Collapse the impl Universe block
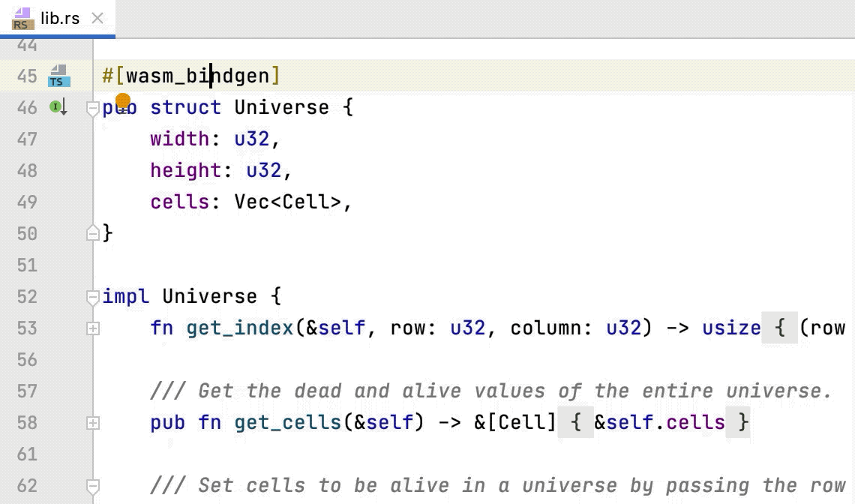Screen dimensions: 855x504 click(93, 297)
